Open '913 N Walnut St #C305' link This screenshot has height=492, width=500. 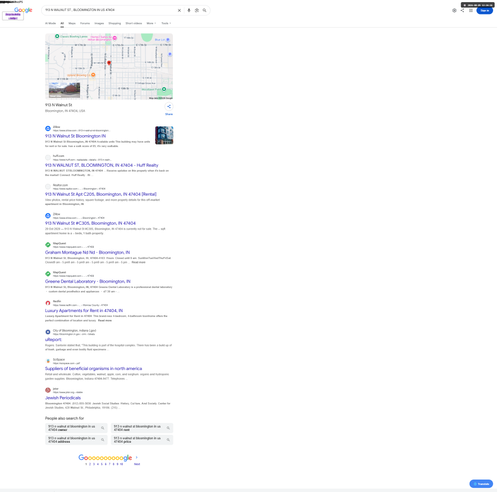coord(90,223)
